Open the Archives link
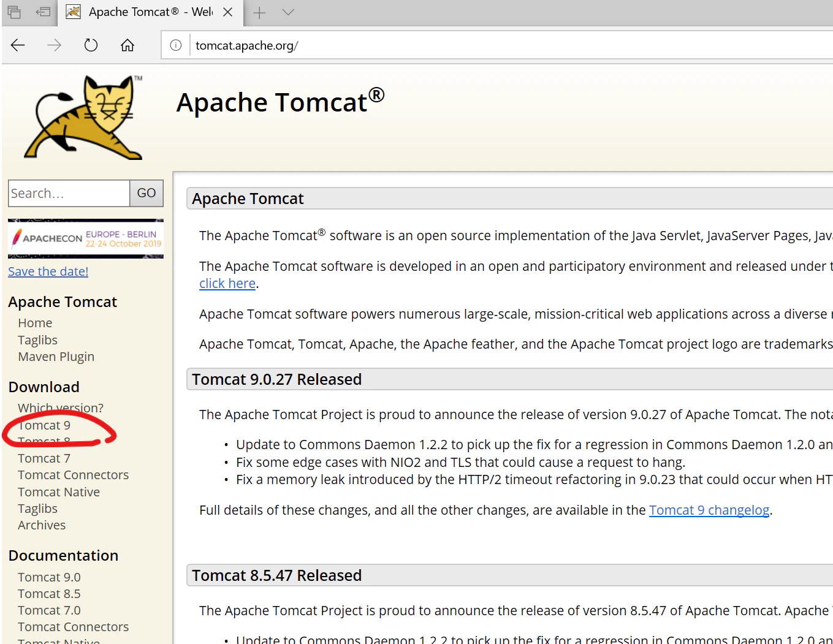Screen dimensions: 833x644 [x=42, y=525]
